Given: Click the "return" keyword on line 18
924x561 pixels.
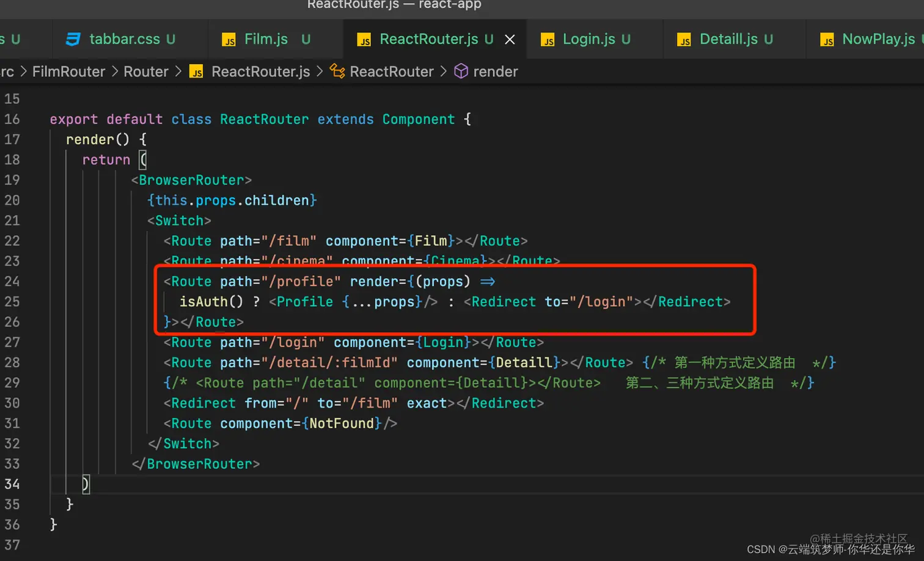Looking at the screenshot, I should [106, 159].
